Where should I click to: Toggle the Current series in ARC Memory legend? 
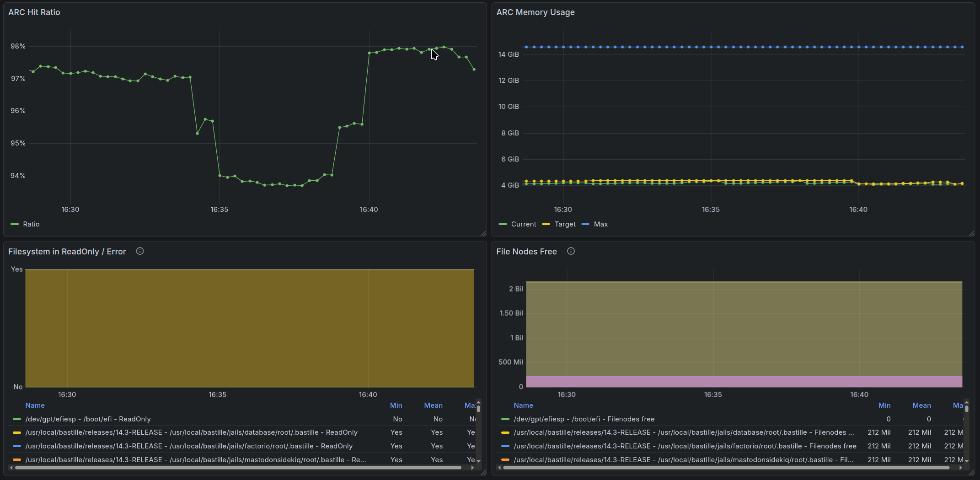[x=523, y=224]
